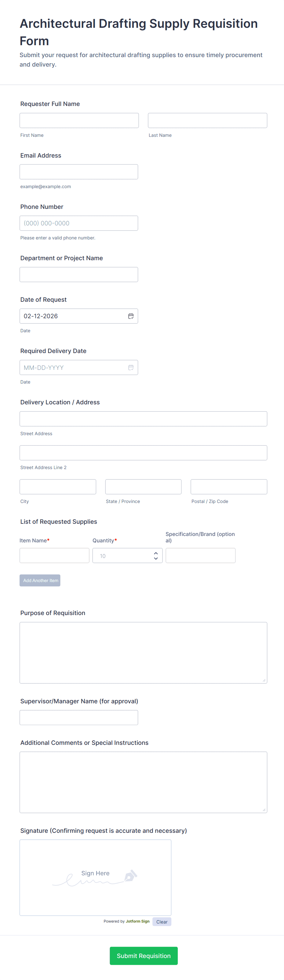
Task: Click the Postal / Zip Code field
Action: coord(228,487)
